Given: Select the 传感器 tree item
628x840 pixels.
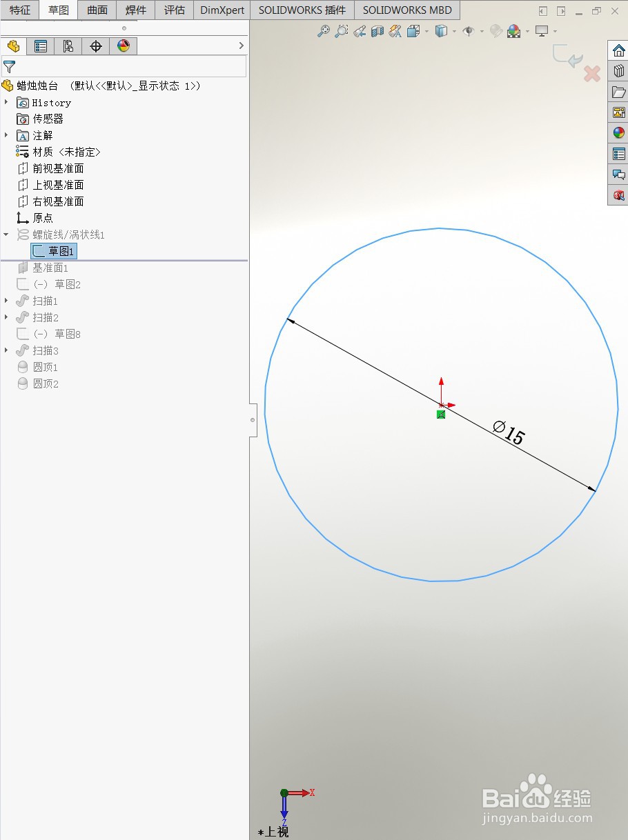Looking at the screenshot, I should pos(40,119).
